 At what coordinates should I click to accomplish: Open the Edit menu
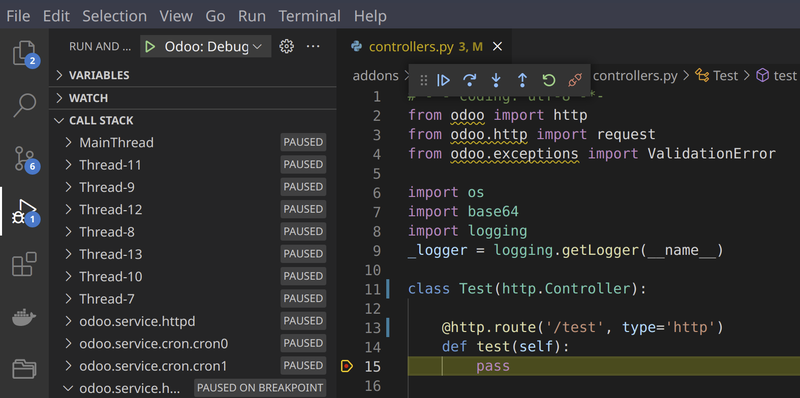click(56, 16)
